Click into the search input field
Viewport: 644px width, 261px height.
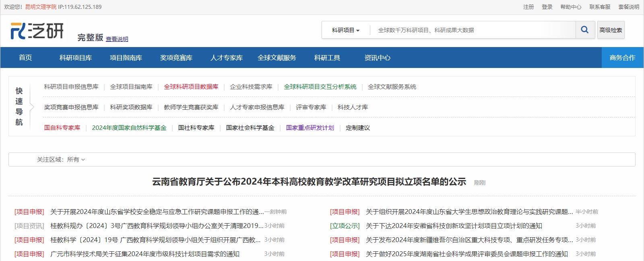pyautogui.click(x=473, y=30)
